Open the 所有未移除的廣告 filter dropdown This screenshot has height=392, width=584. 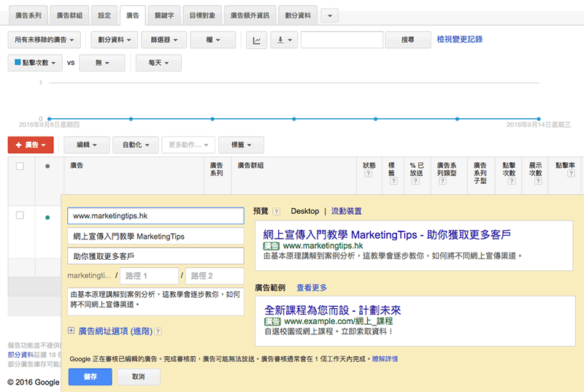coord(45,40)
